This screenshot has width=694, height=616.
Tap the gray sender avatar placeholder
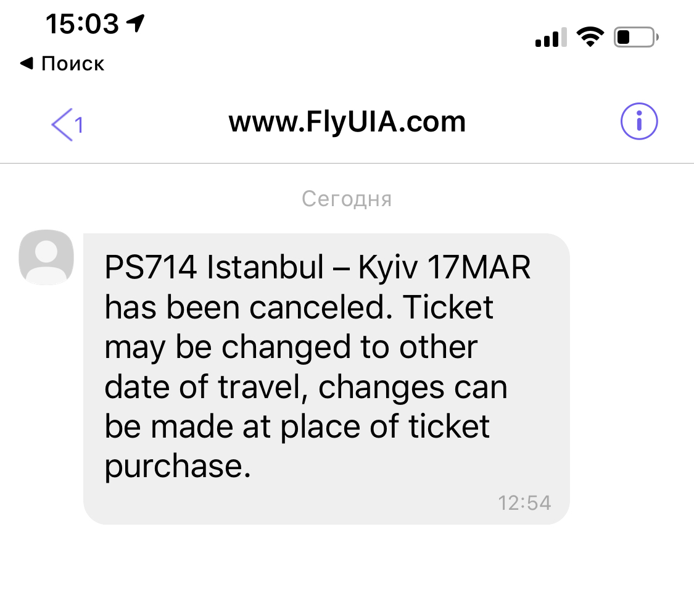coord(47,257)
